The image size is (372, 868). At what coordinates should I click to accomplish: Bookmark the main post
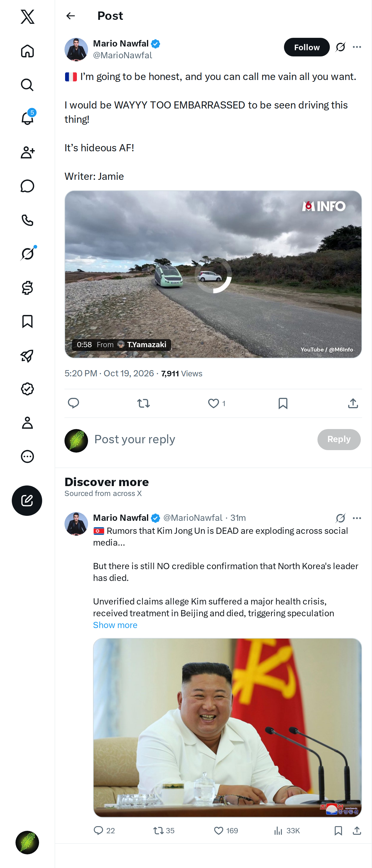283,403
